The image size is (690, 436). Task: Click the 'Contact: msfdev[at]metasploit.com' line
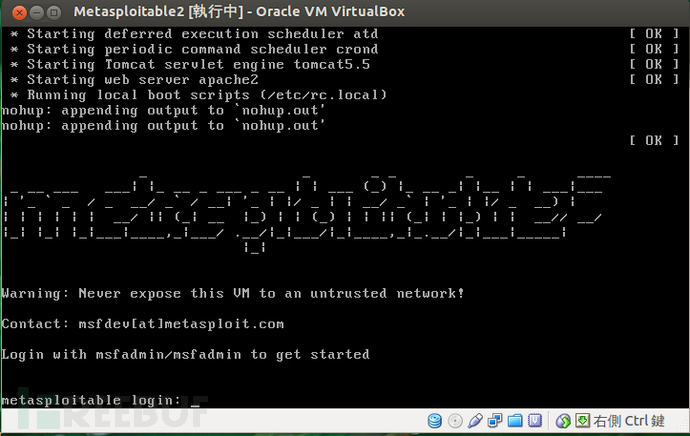coord(143,324)
